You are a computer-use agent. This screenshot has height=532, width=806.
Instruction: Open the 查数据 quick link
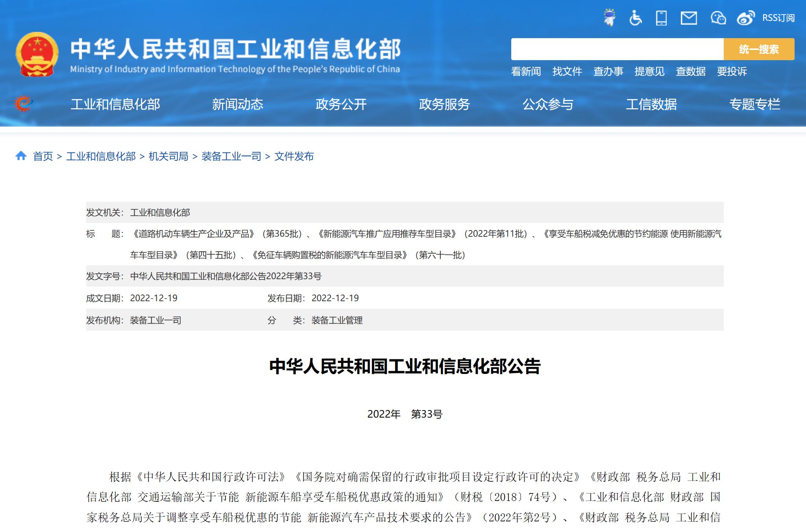pyautogui.click(x=691, y=72)
